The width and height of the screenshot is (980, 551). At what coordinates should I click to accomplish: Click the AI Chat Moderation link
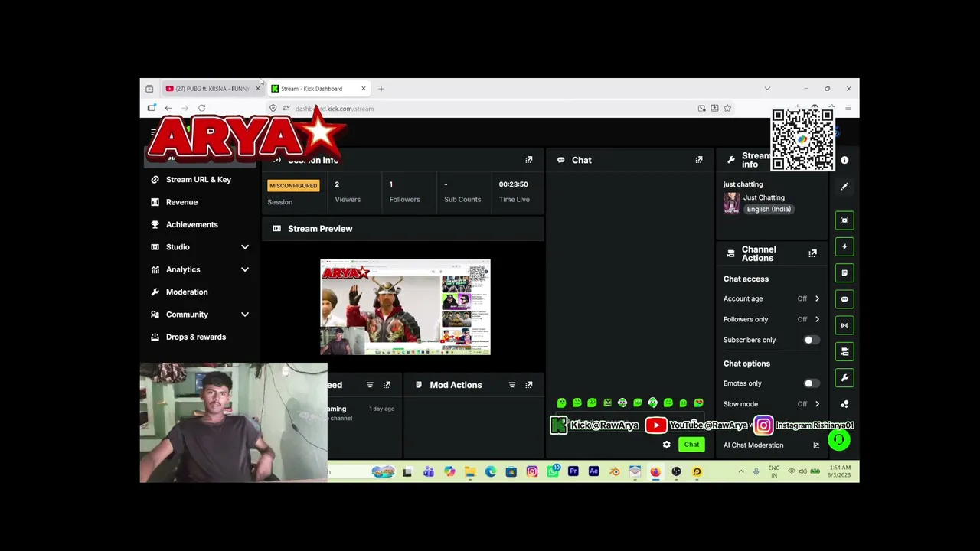(x=753, y=445)
